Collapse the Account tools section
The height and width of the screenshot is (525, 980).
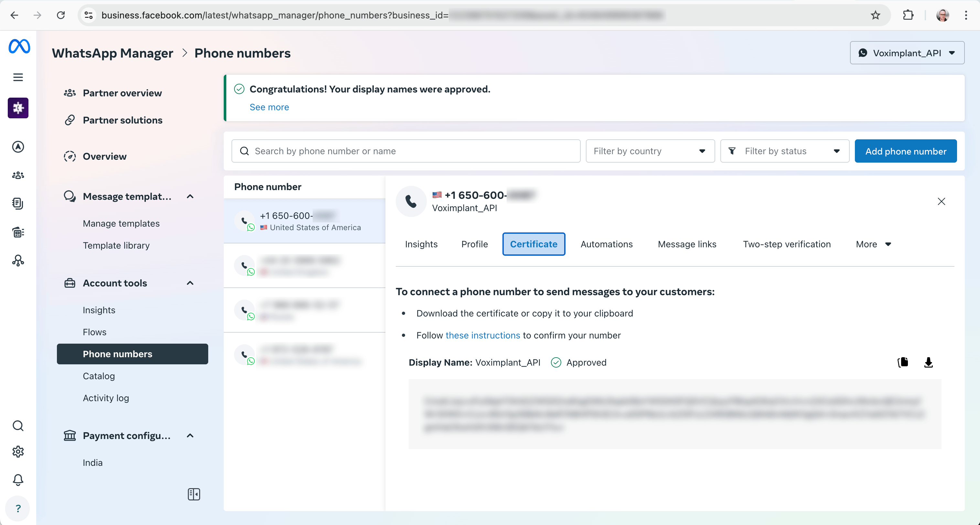tap(190, 283)
